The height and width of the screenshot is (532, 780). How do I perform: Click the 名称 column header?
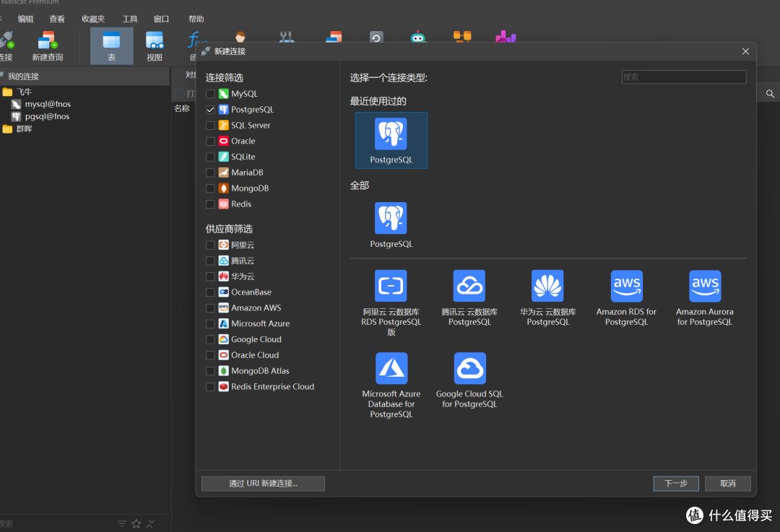182,108
